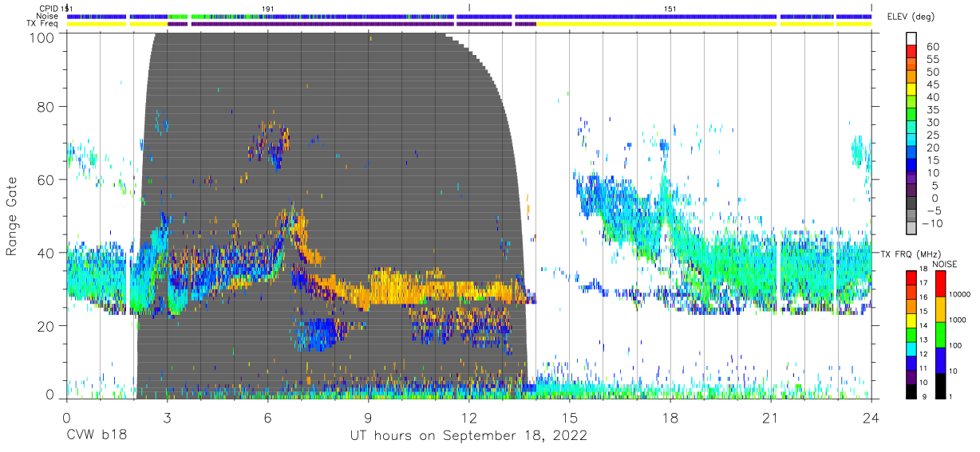The image size is (980, 452).
Task: Select the orange NOISE swatch between 1000 and 10000
Action: pyautogui.click(x=939, y=309)
